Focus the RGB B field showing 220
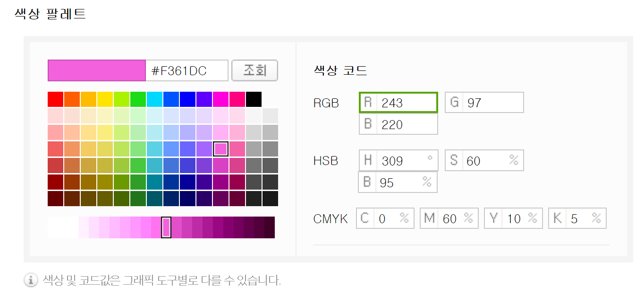 [398, 124]
